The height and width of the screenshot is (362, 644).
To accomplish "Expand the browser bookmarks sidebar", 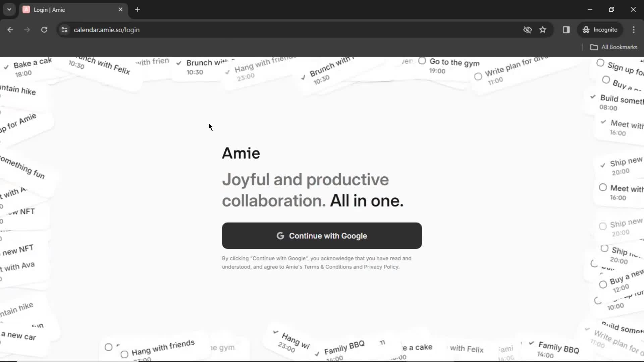I will [x=566, y=29].
